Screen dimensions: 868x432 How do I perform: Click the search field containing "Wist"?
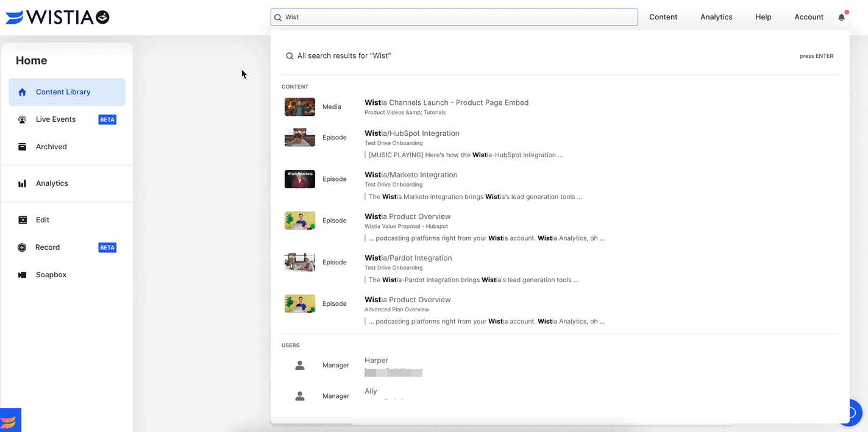coord(454,17)
